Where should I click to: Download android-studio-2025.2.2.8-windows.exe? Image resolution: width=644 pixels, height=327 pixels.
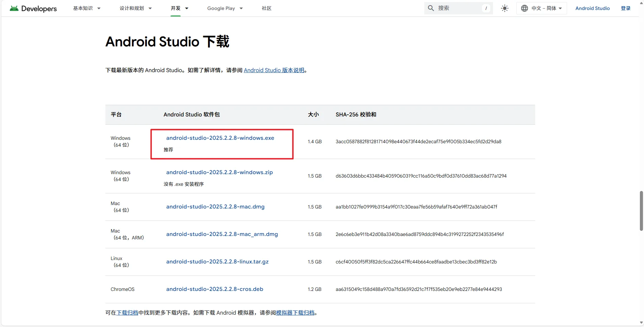point(220,138)
